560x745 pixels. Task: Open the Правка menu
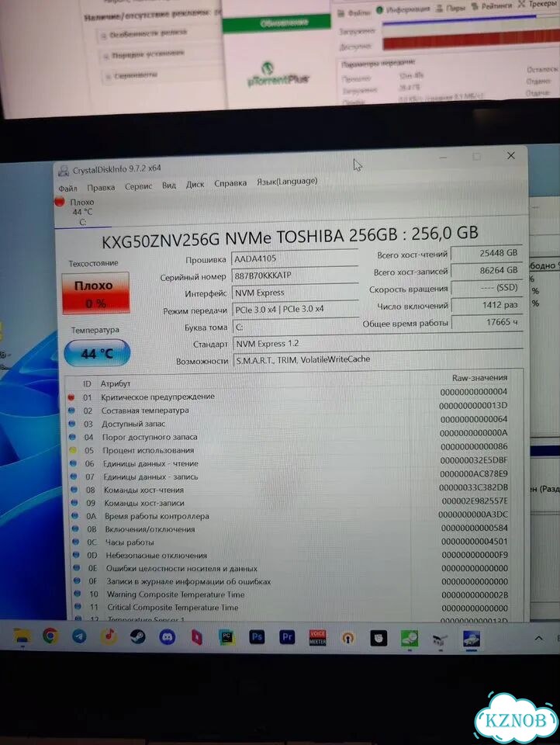pos(101,187)
